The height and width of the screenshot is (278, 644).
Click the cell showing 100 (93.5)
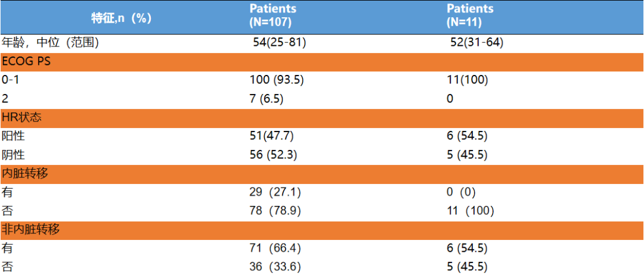pos(277,80)
